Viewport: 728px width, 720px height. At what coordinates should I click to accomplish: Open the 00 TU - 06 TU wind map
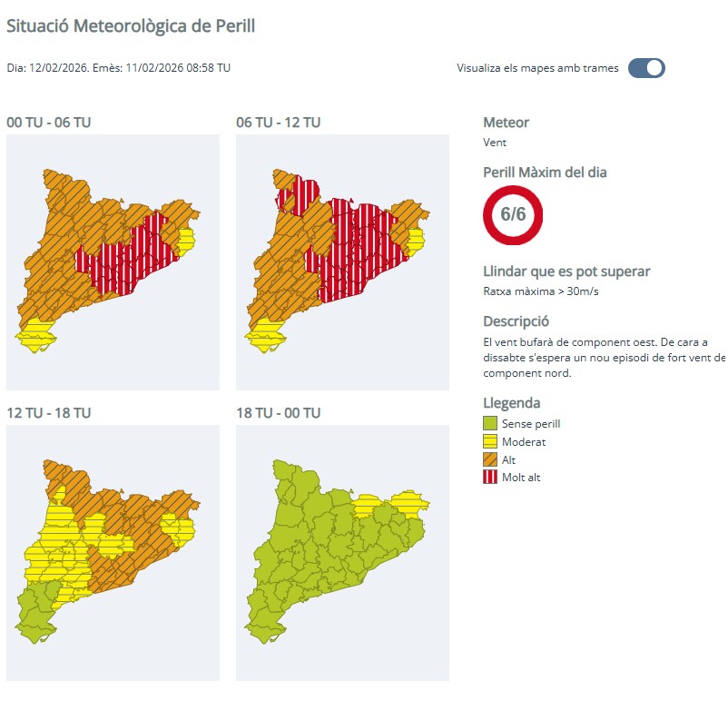pyautogui.click(x=113, y=262)
